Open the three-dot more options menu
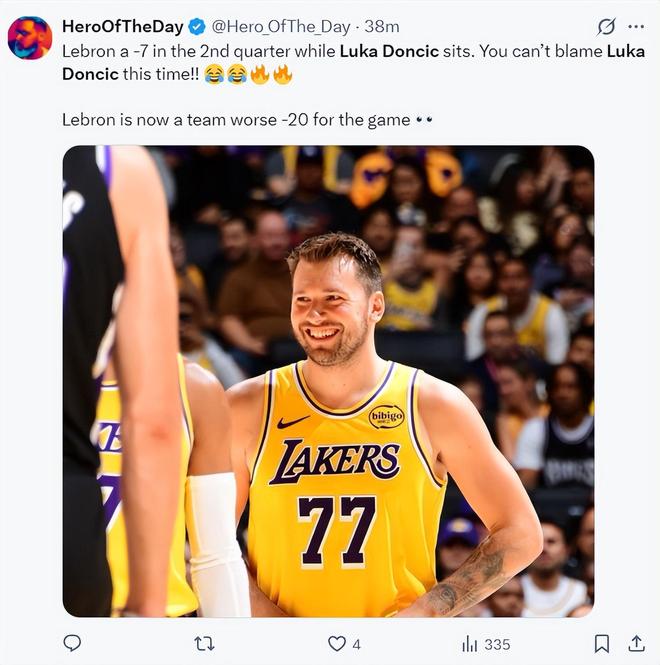Screen dimensions: 660x665 636,27
